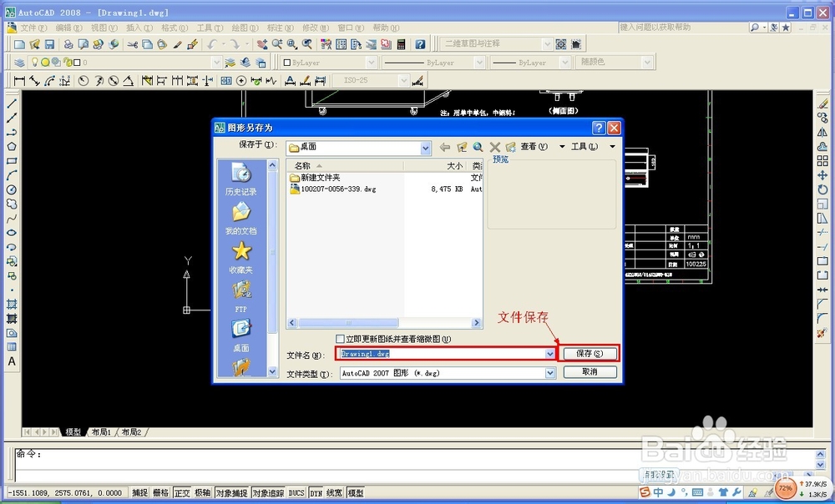Screen dimensions: 835x504
Task: Click the 取消 button
Action: 590,371
